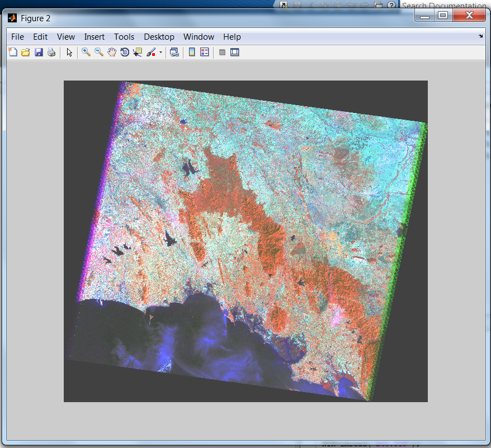Click the Link Plot icon

pyautogui.click(x=174, y=51)
